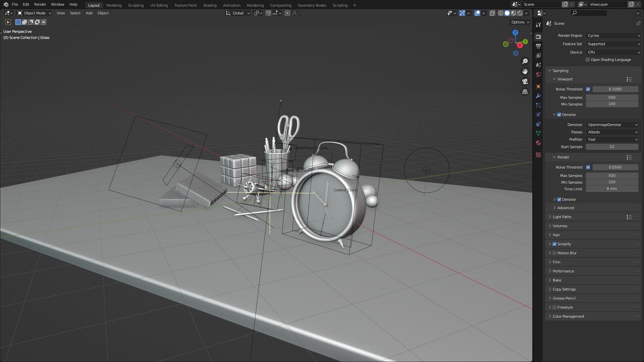Open the Denoiser OpenImageDenoise dropdown
The width and height of the screenshot is (644, 362).
click(612, 125)
